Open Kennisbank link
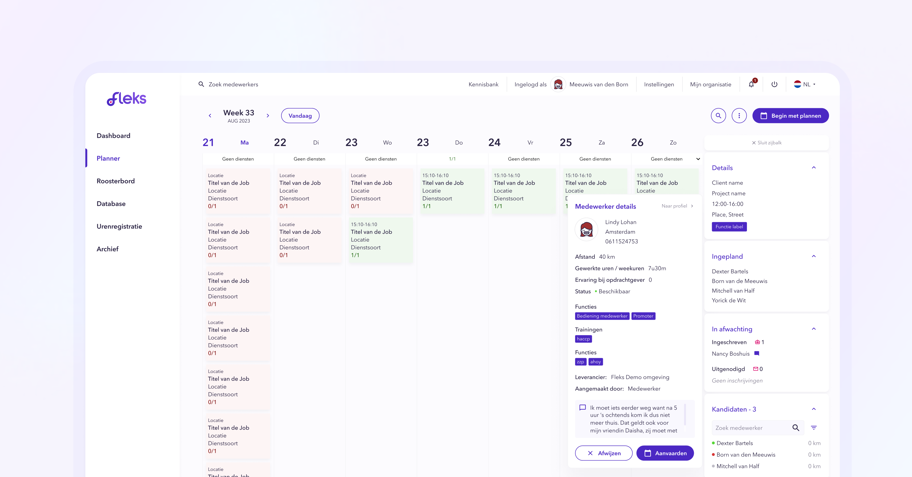Image resolution: width=912 pixels, height=477 pixels. (483, 84)
